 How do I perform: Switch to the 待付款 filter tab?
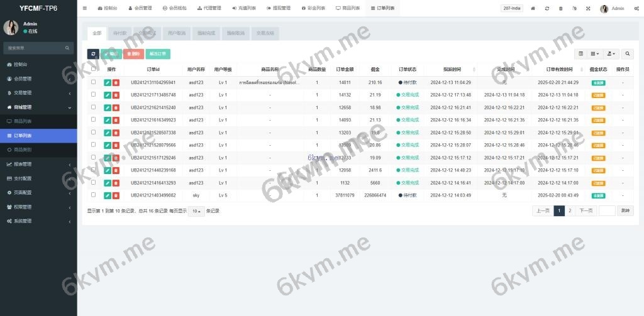[x=119, y=33]
